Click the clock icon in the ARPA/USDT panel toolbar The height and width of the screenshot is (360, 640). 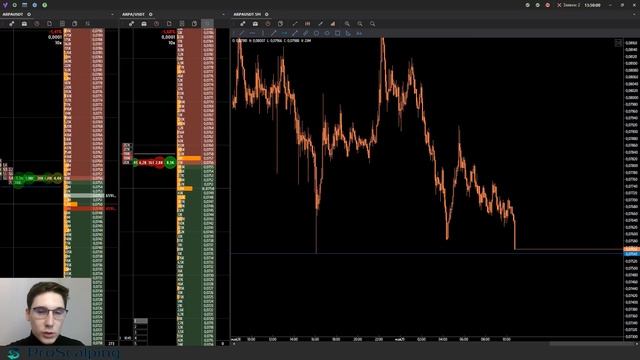pos(157,24)
